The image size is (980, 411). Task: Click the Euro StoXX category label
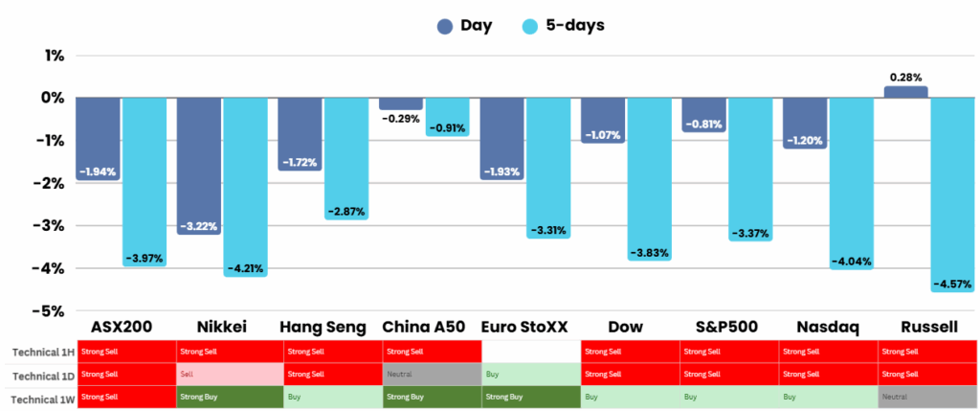[523, 328]
